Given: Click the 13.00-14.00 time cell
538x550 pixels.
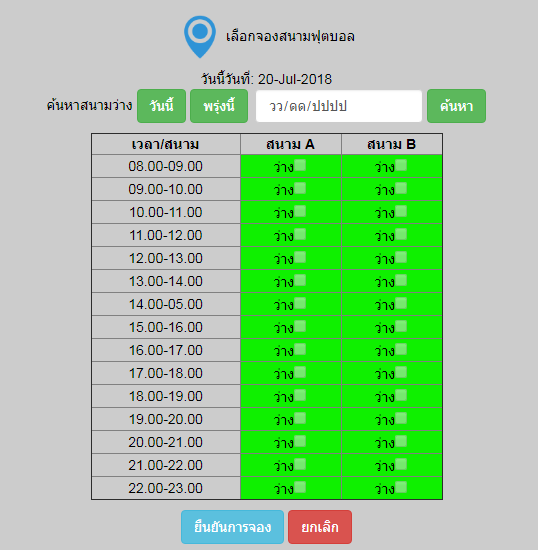Looking at the screenshot, I should pos(166,281).
